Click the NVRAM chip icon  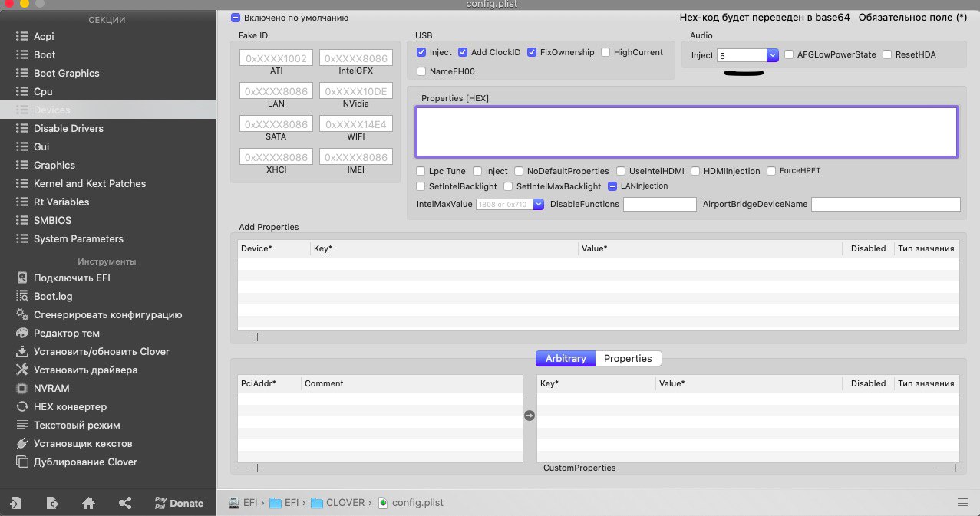21,388
